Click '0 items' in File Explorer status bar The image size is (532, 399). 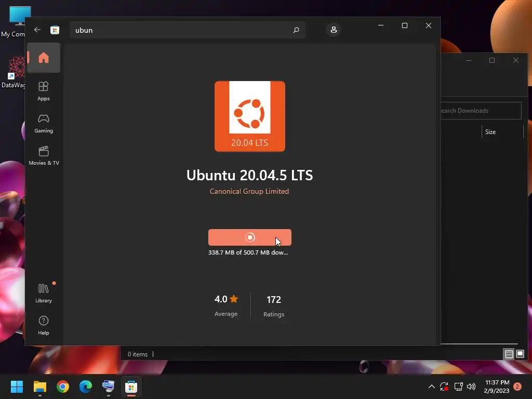coord(137,354)
